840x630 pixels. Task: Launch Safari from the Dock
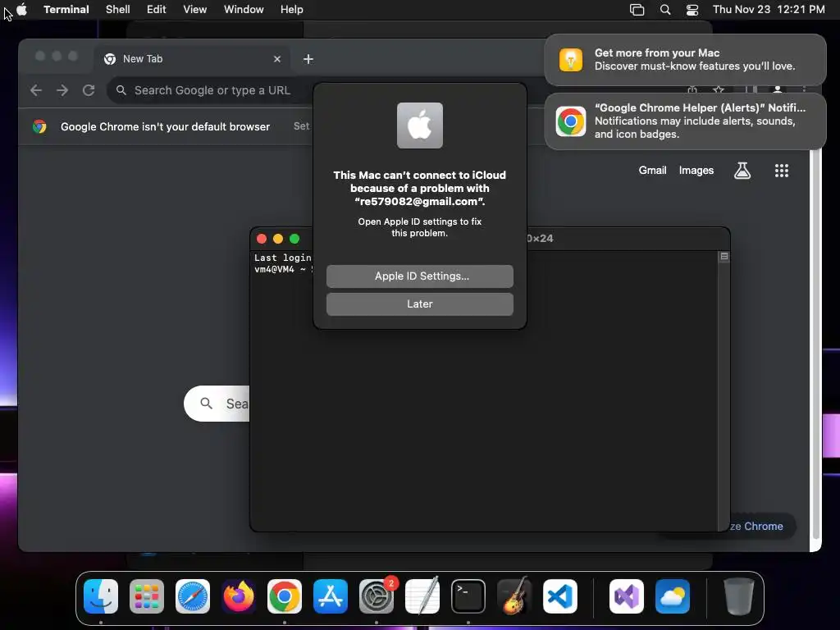click(193, 596)
